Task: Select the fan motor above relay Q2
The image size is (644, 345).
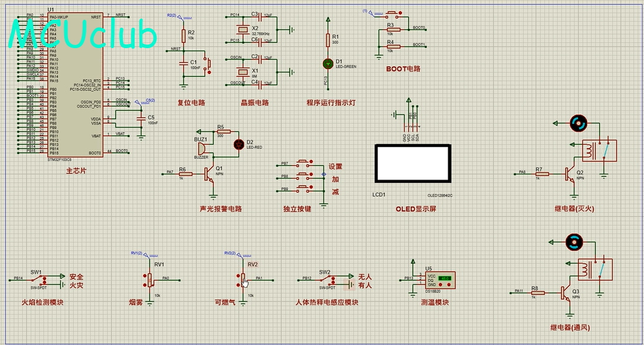Action: [579, 122]
